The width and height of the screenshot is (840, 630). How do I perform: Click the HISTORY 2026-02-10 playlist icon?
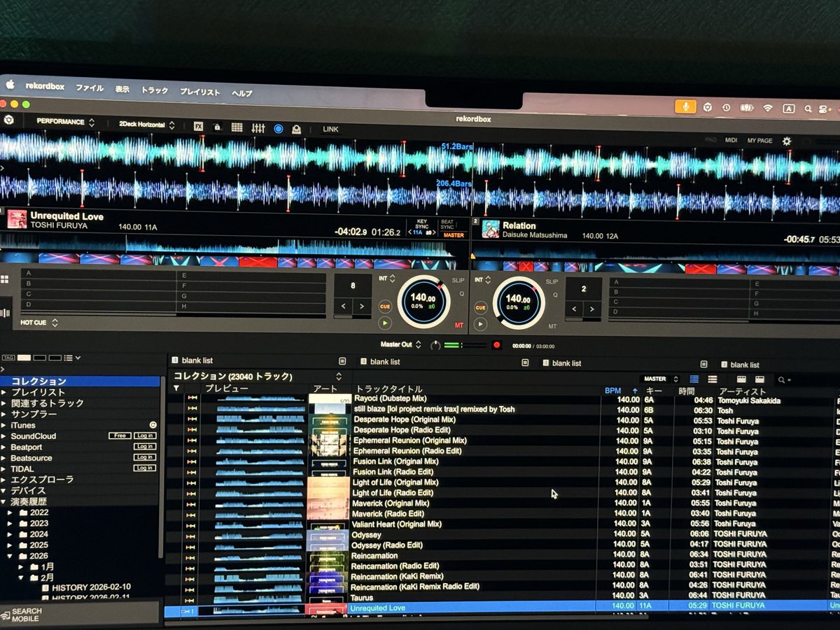click(46, 587)
